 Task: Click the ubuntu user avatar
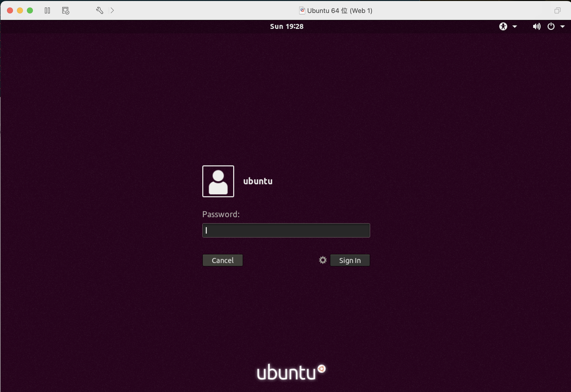tap(218, 181)
